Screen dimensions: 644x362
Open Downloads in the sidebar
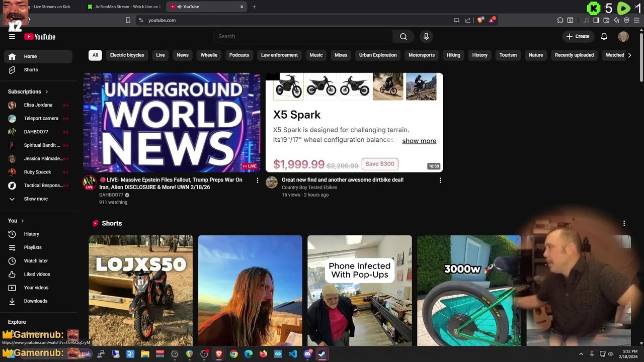38,301
